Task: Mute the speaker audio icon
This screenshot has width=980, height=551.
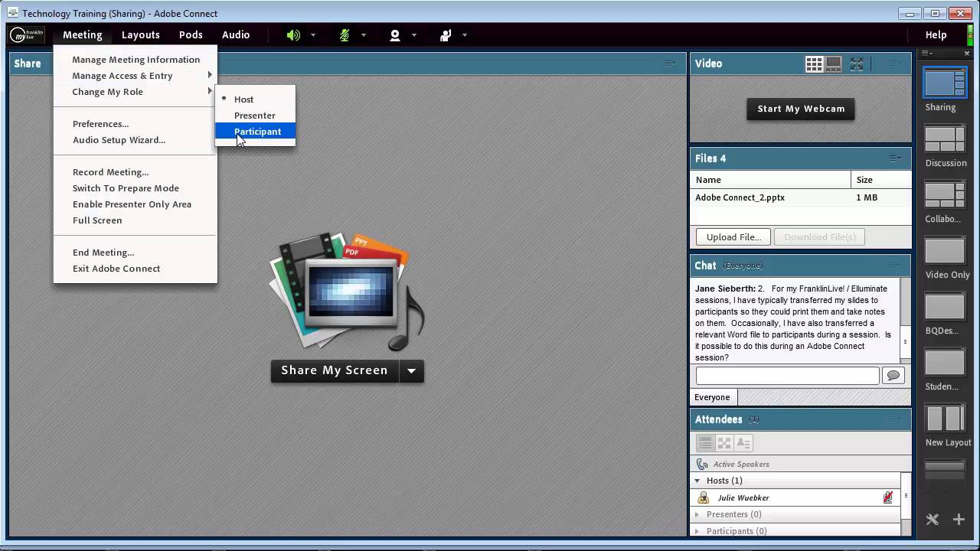Action: pyautogui.click(x=293, y=35)
